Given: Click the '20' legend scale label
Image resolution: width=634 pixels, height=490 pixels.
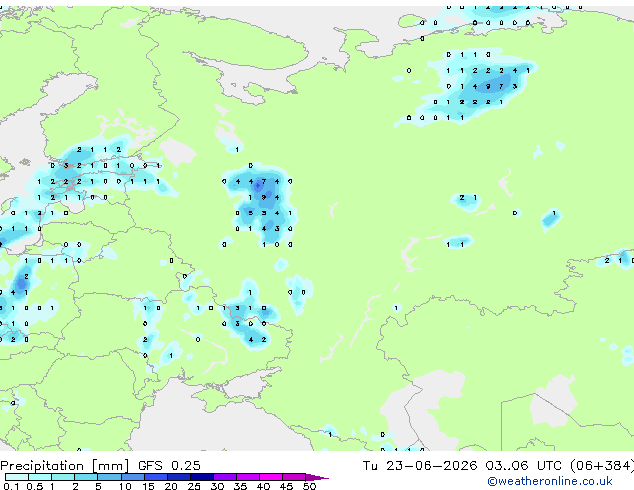Looking at the screenshot, I should point(171,486).
